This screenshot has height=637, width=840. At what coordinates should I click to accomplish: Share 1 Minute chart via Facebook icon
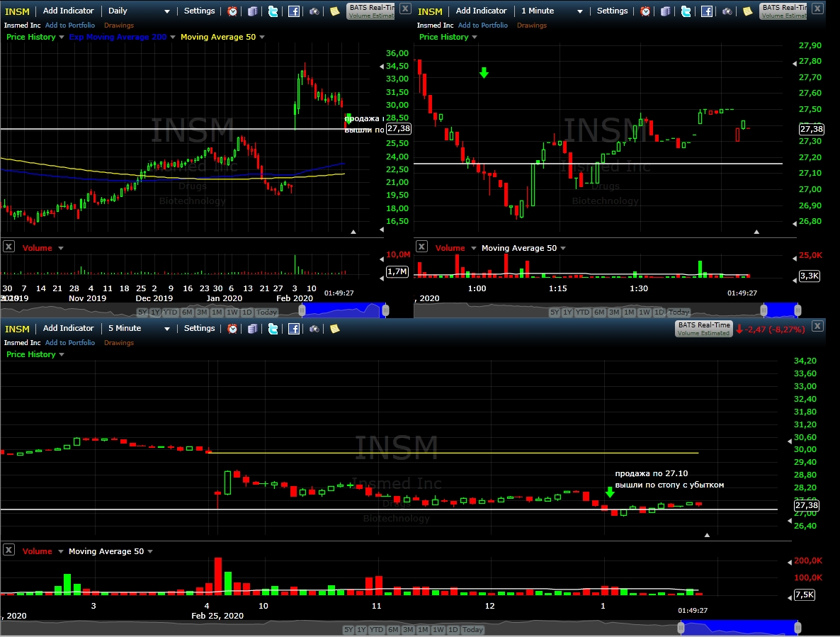click(x=707, y=11)
